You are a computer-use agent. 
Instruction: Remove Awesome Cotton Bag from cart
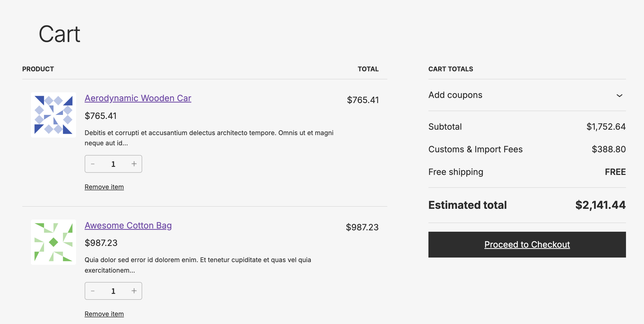click(x=104, y=314)
